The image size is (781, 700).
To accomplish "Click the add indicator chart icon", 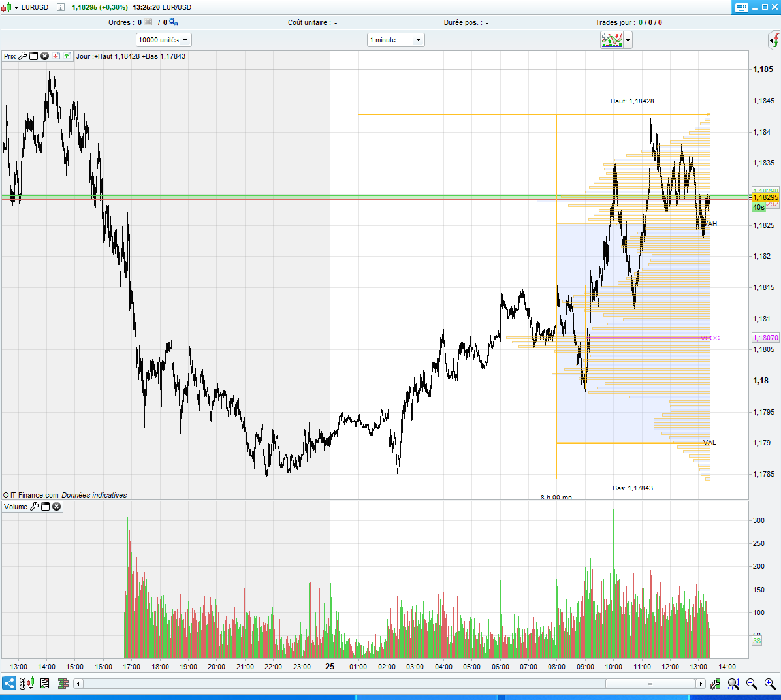I will pos(612,40).
